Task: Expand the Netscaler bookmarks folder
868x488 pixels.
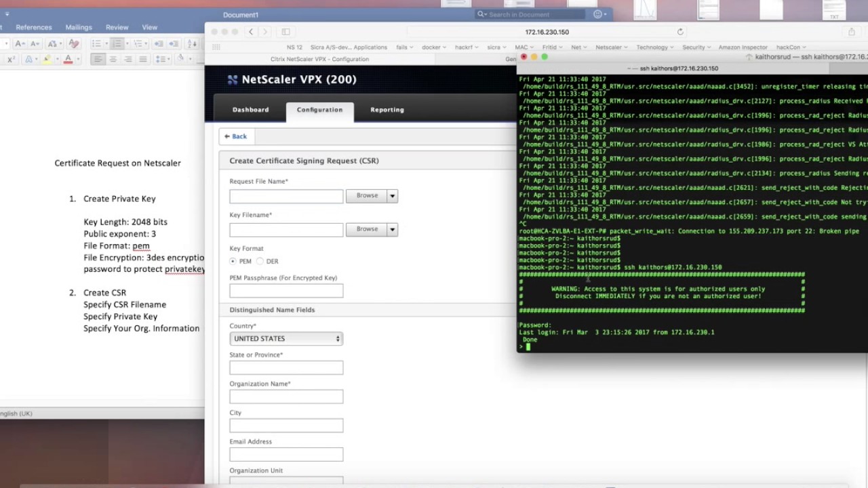Action: click(611, 47)
